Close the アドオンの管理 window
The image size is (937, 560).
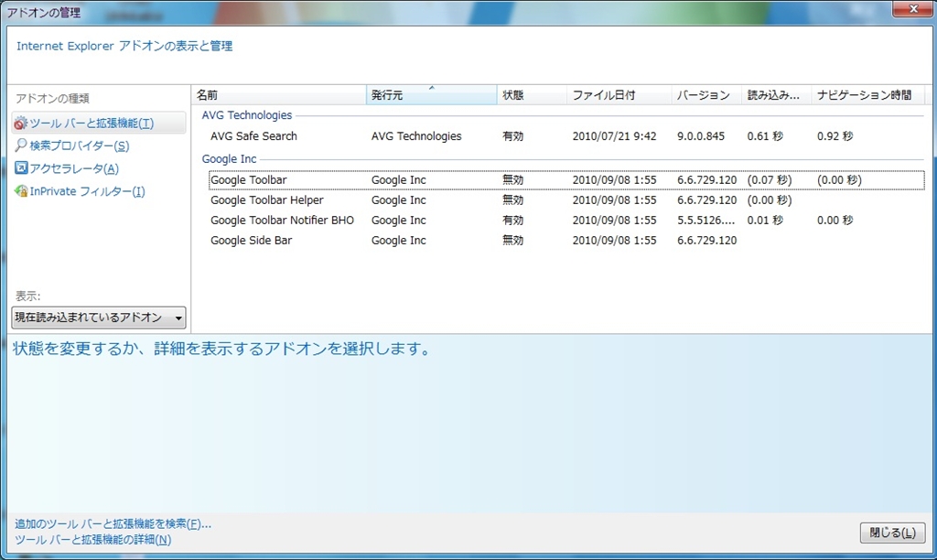pyautogui.click(x=913, y=9)
